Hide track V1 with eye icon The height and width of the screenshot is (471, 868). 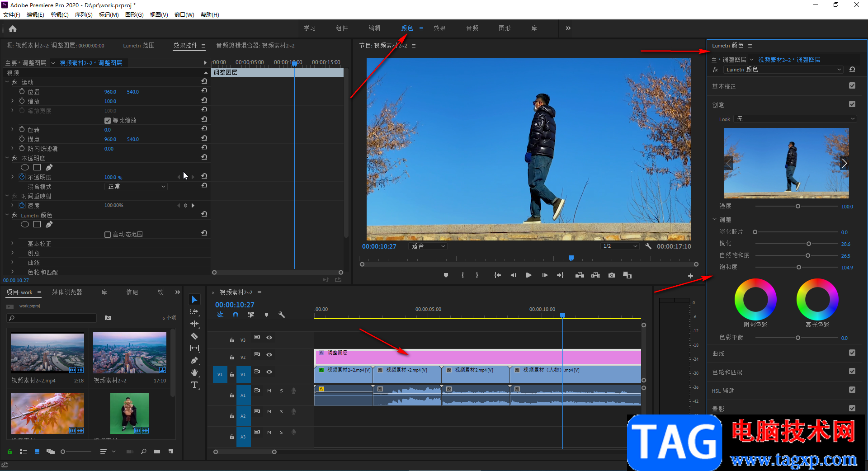click(x=269, y=372)
